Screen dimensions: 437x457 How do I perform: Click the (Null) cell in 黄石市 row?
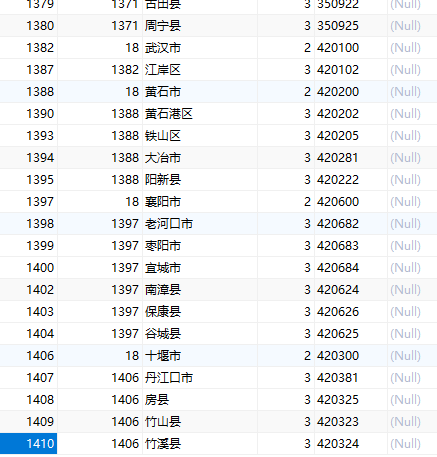412,92
